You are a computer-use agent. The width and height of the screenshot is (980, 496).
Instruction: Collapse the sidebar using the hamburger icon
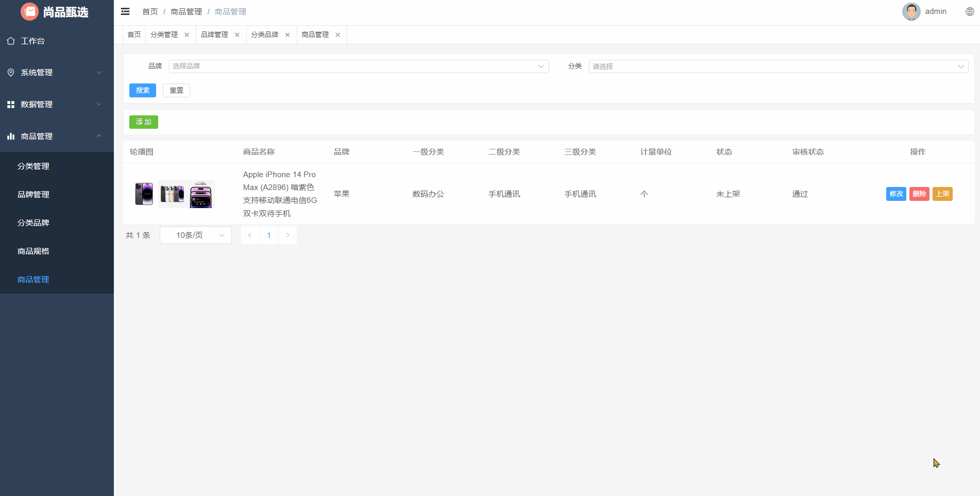point(125,11)
